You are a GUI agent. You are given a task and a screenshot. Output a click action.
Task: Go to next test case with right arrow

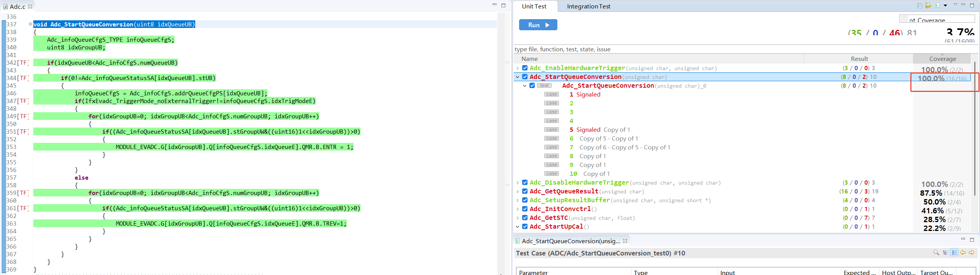(972, 252)
